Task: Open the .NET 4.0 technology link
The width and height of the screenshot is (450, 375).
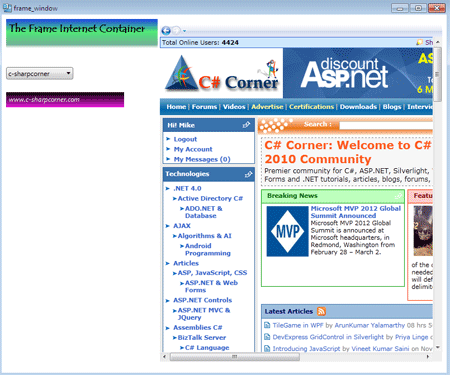Action: 187,188
